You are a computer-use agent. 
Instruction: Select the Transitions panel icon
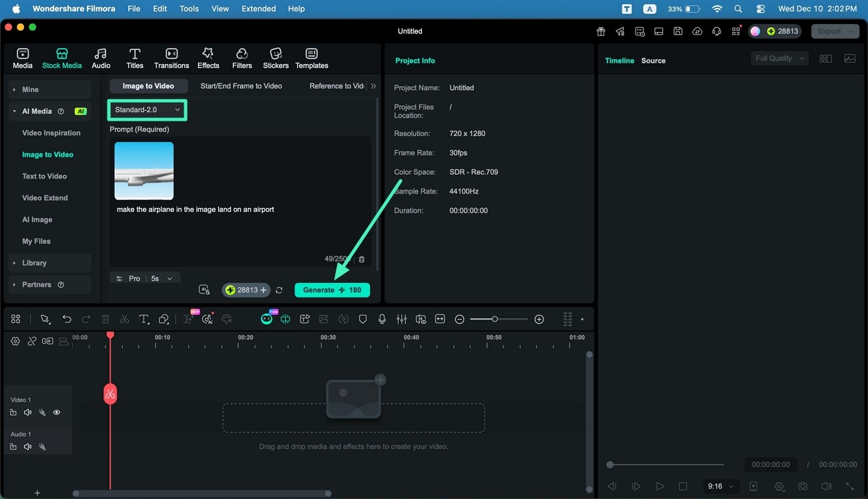[171, 57]
